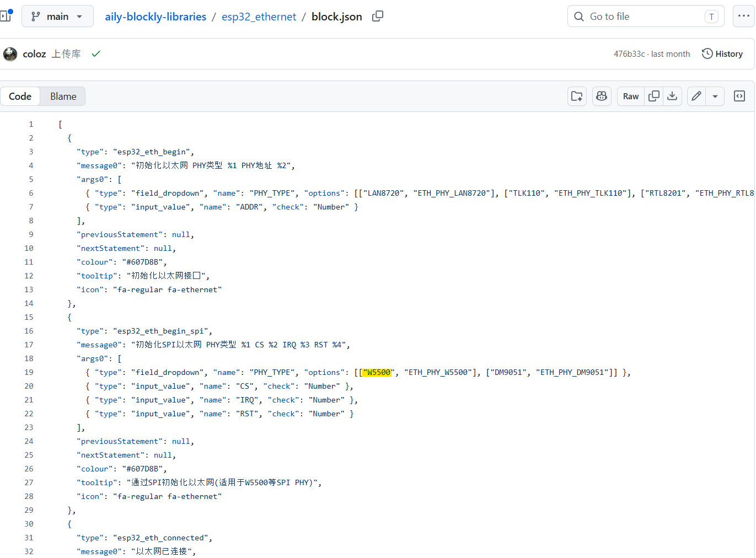
Task: Expand more edit options arrow
Action: tap(715, 96)
